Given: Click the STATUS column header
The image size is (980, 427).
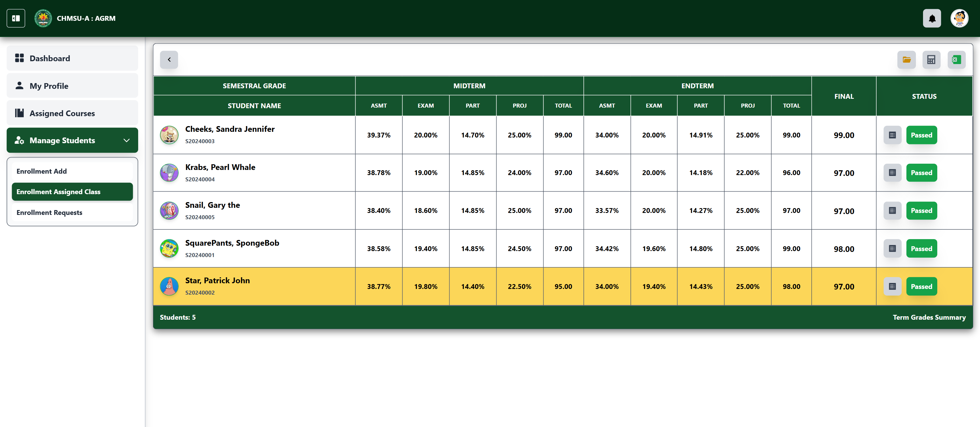Looking at the screenshot, I should (924, 96).
